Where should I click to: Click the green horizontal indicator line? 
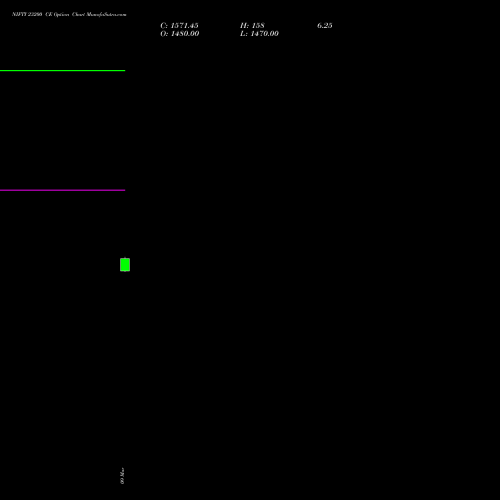click(x=62, y=70)
